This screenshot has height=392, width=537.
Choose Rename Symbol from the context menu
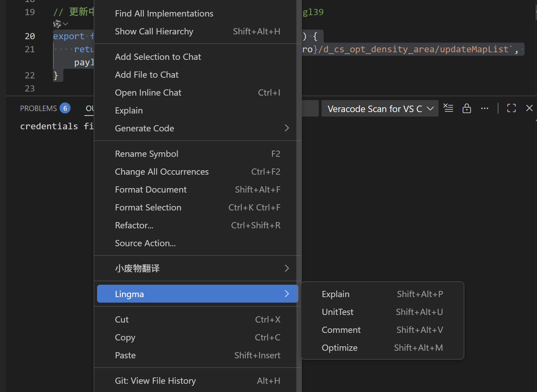(198, 154)
